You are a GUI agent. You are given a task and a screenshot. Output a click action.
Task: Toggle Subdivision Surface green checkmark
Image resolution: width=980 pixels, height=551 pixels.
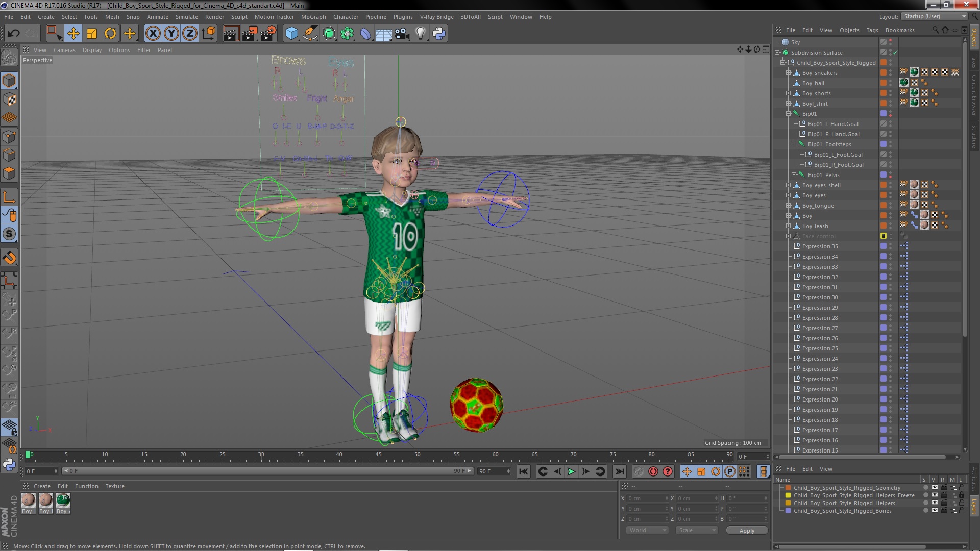895,53
